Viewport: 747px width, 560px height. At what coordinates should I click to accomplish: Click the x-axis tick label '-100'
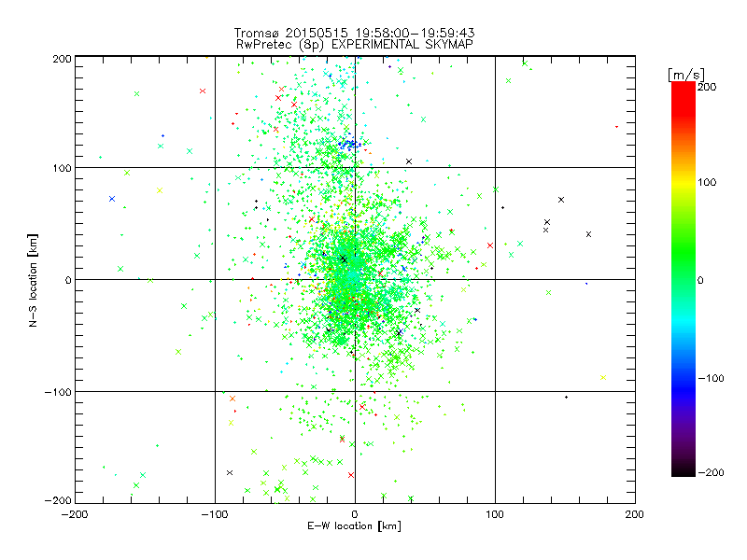click(x=215, y=514)
